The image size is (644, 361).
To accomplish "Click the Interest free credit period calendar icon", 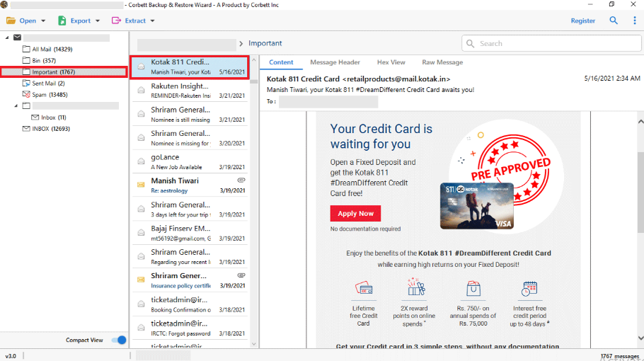I will [529, 288].
